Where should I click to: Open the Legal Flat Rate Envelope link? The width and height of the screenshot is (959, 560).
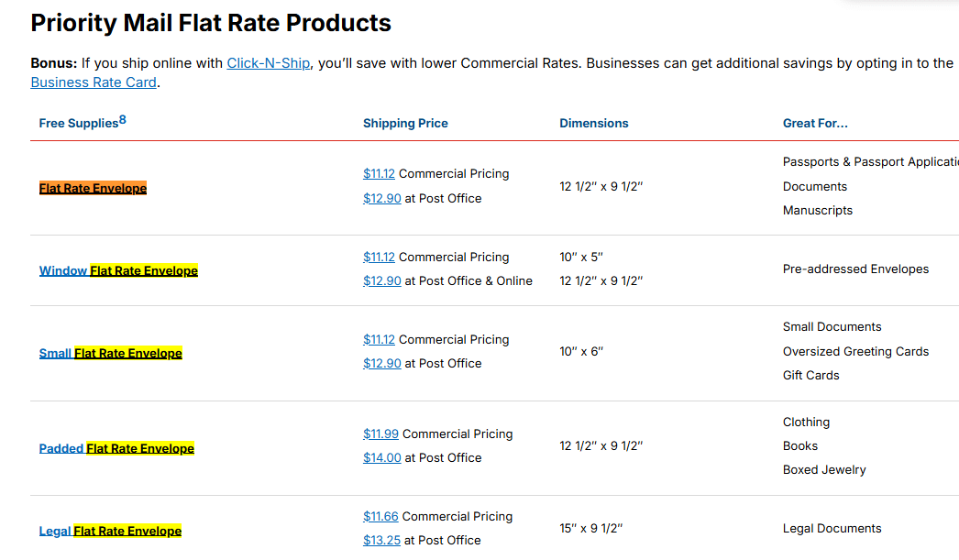pyautogui.click(x=110, y=532)
